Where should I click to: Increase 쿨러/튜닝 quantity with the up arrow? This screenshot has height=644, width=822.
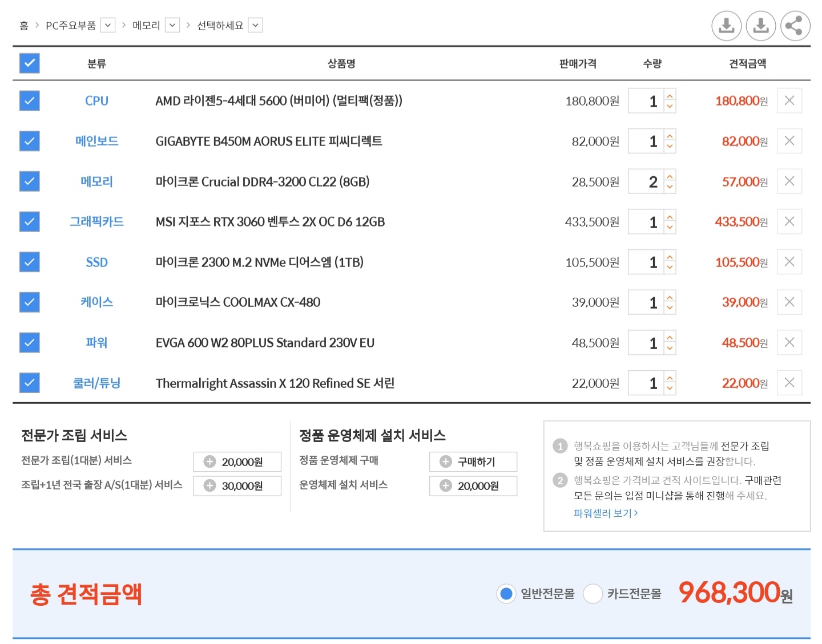tap(670, 377)
